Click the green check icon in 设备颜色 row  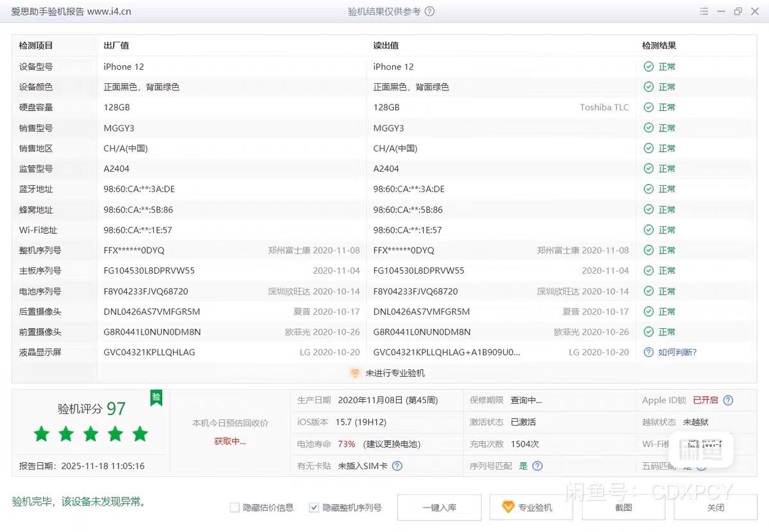[x=649, y=87]
